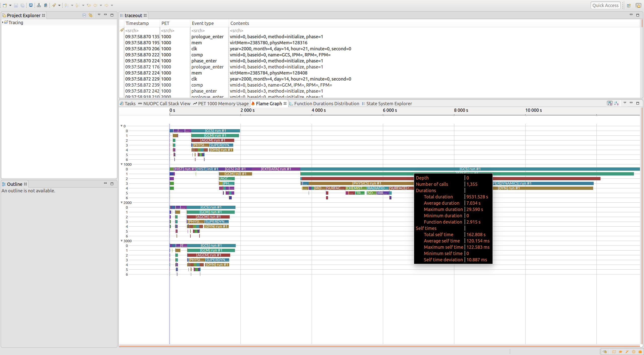This screenshot has width=644, height=355.
Task: Go to next annotation icon
Action: (x=66, y=5)
